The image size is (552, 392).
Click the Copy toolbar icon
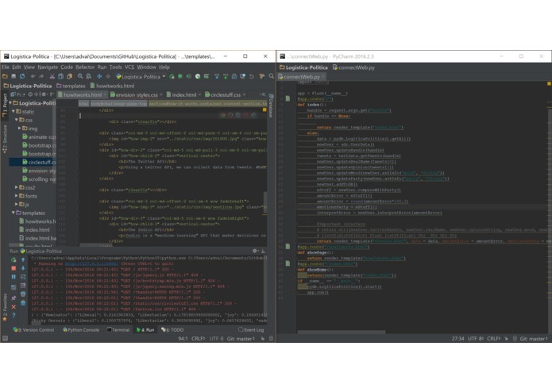tap(61, 76)
